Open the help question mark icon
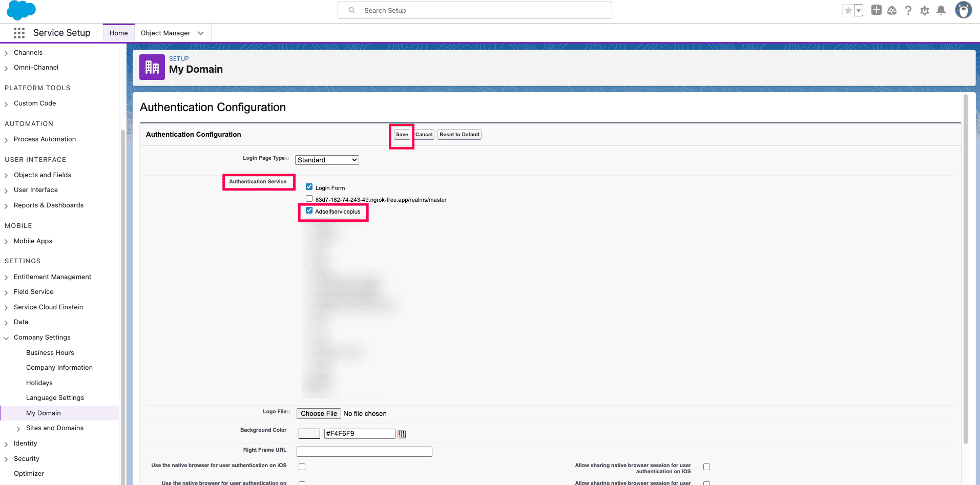Screen dimensions: 980x485 (909, 10)
